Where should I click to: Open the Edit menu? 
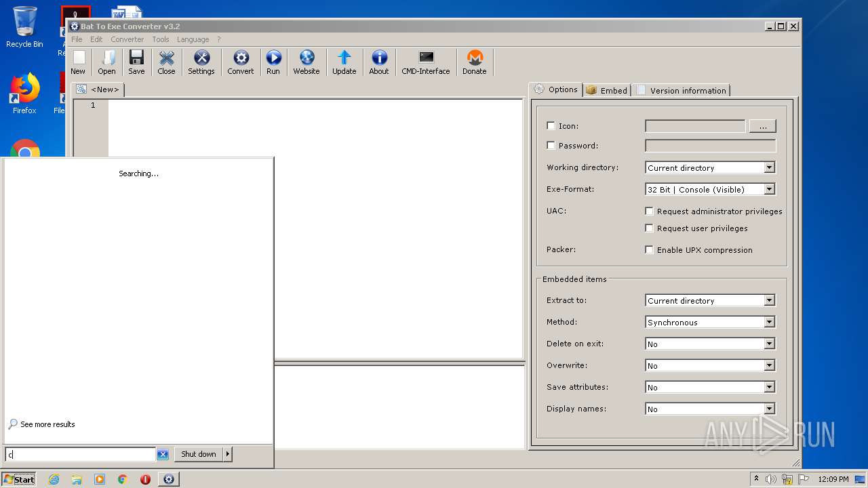(x=96, y=39)
